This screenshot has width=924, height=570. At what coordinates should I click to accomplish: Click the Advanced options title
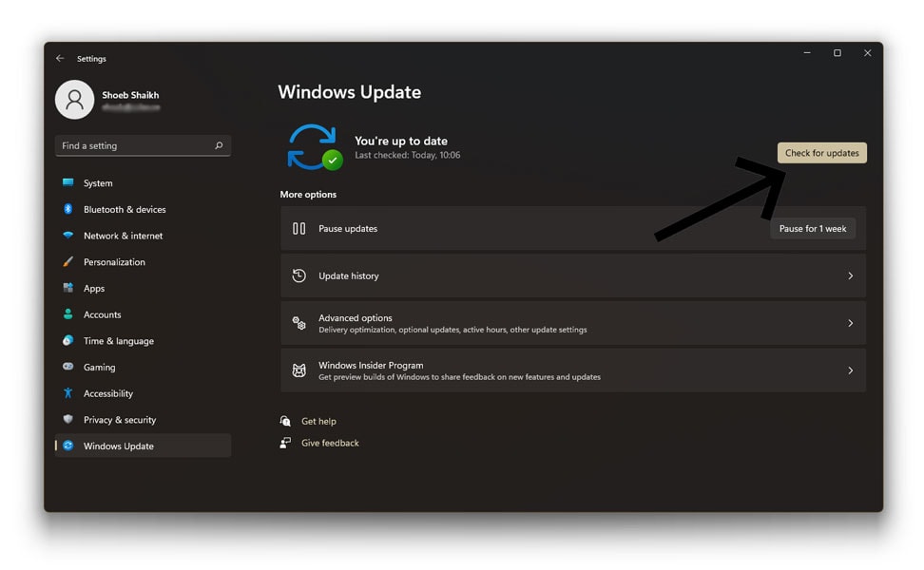pyautogui.click(x=355, y=317)
